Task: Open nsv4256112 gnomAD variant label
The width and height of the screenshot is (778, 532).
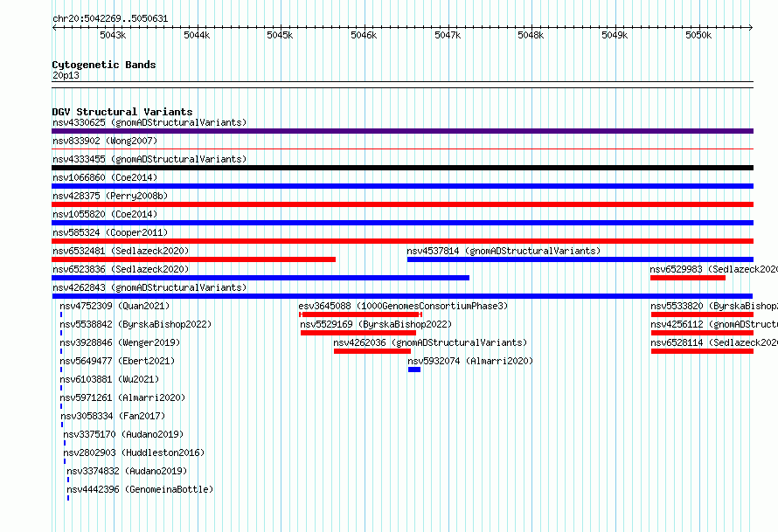Action: tap(714, 324)
